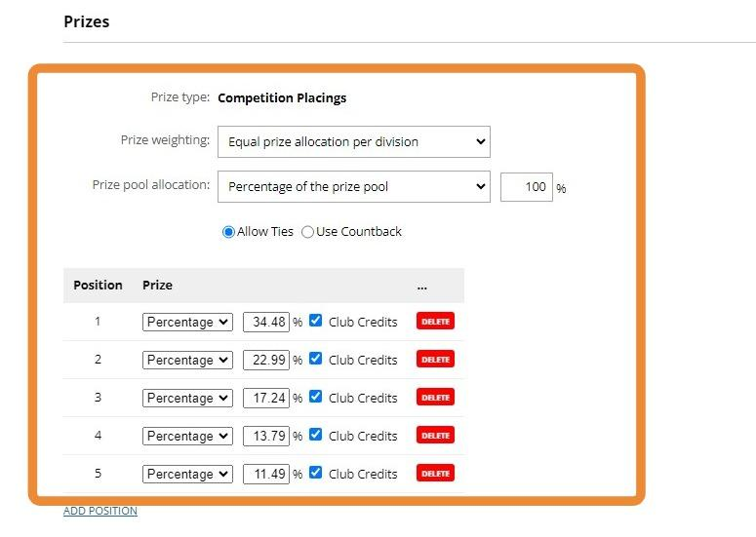Image resolution: width=756 pixels, height=537 pixels.
Task: Delete the position 4 prize row
Action: [x=435, y=436]
